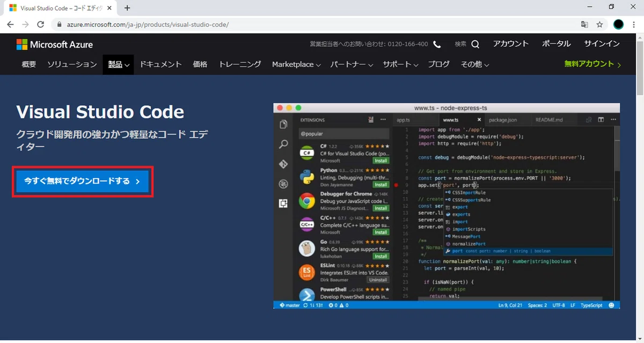Close the www.ts editor tab
This screenshot has height=343, width=644.
click(479, 120)
